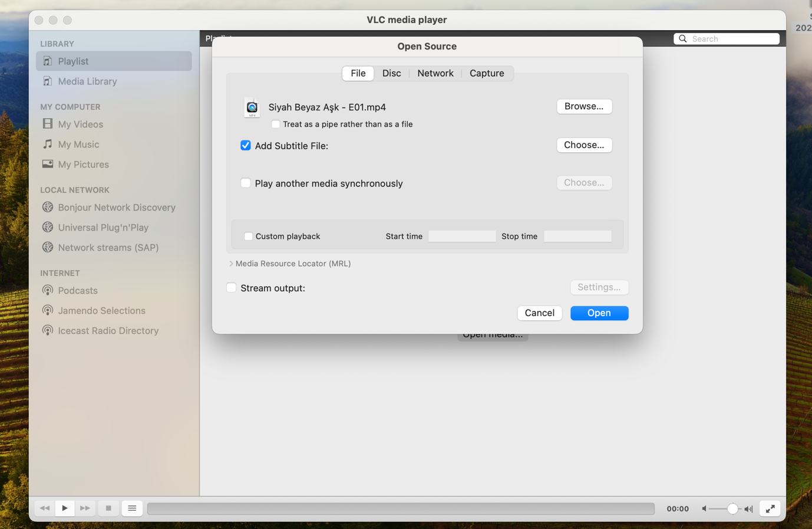Image resolution: width=812 pixels, height=529 pixels.
Task: Click the Bonjour Network Discovery icon
Action: (48, 207)
